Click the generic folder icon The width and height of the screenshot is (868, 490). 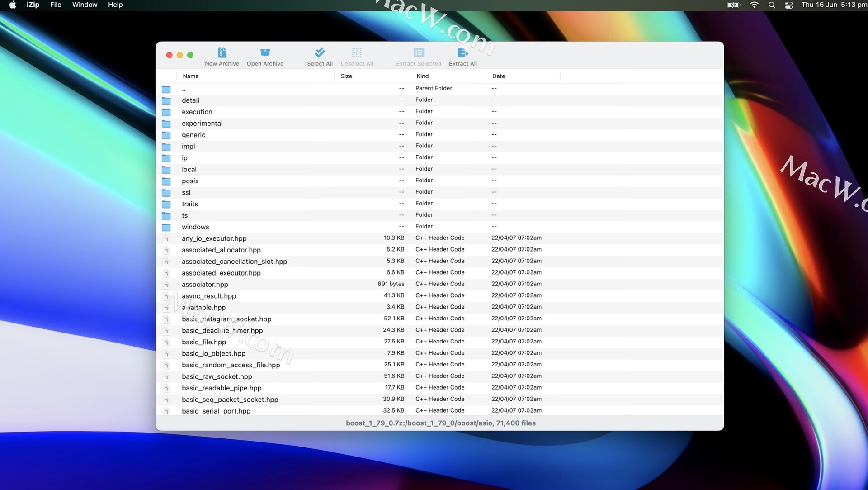[166, 135]
